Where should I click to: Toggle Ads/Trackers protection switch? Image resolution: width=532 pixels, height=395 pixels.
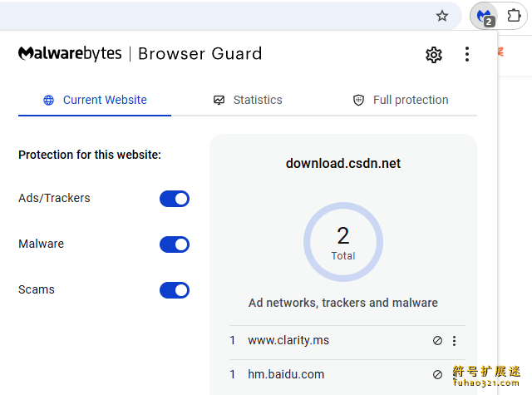(x=175, y=199)
